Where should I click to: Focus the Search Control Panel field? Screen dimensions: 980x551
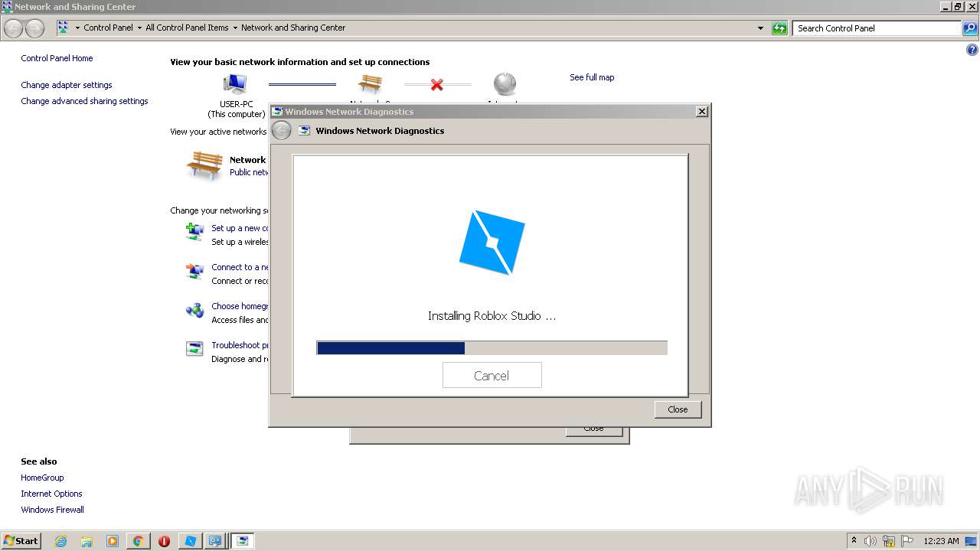877,28
